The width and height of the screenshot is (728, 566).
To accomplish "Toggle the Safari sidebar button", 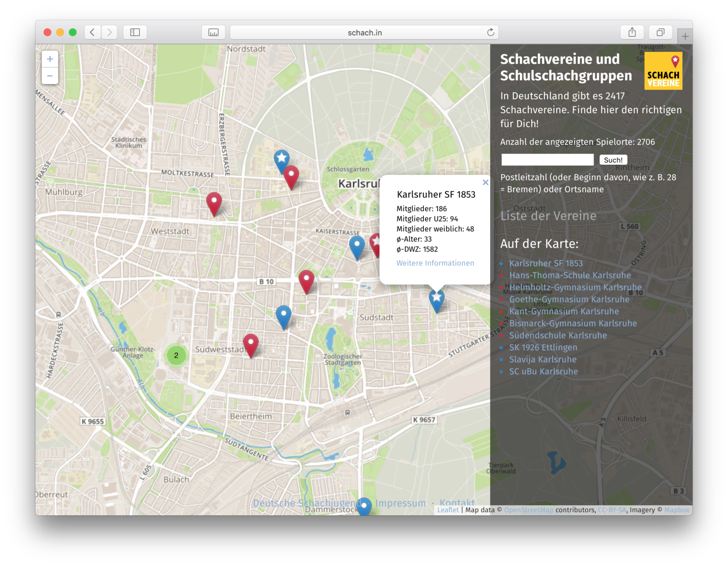I will (x=135, y=32).
